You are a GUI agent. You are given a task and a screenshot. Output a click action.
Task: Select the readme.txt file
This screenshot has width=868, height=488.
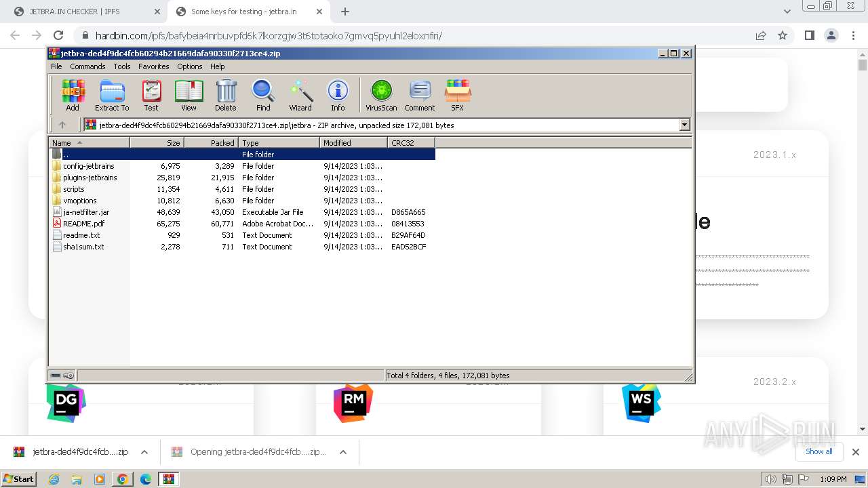81,235
